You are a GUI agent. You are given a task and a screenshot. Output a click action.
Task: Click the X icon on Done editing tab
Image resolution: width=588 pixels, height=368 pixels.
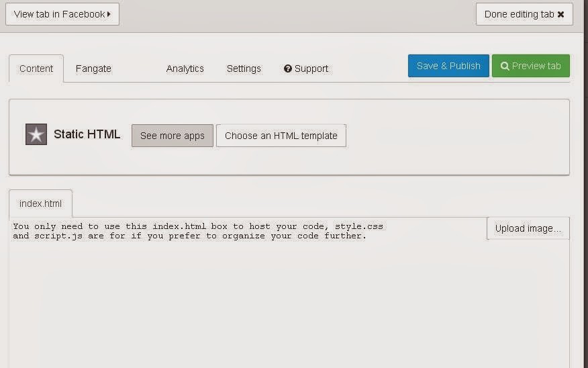(560, 14)
